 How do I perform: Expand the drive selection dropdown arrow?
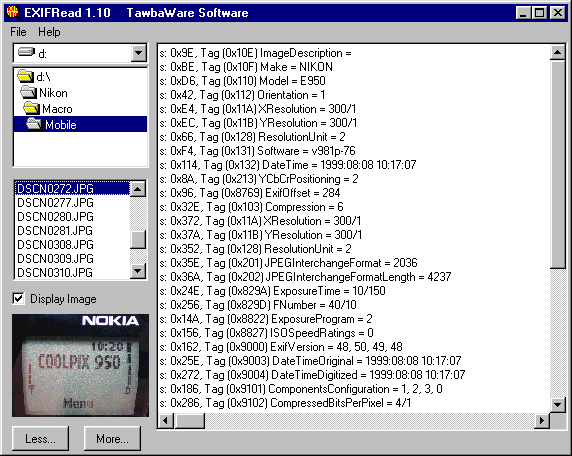(138, 53)
